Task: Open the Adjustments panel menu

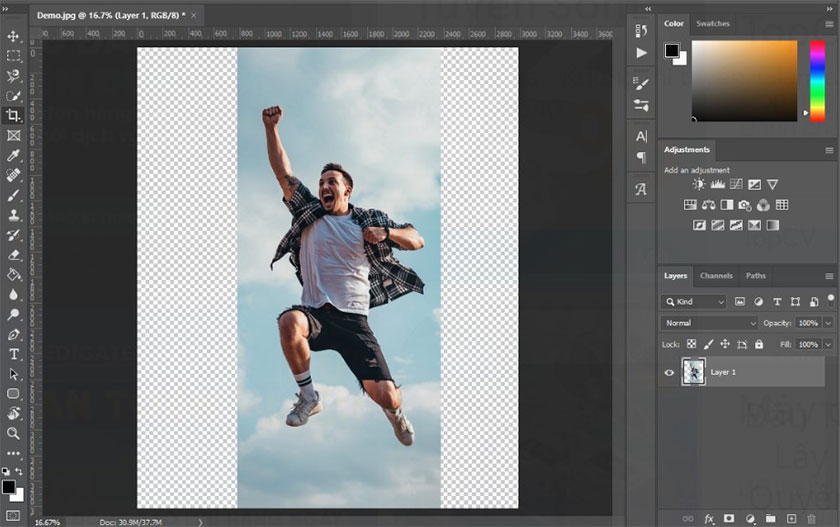Action: [x=829, y=150]
